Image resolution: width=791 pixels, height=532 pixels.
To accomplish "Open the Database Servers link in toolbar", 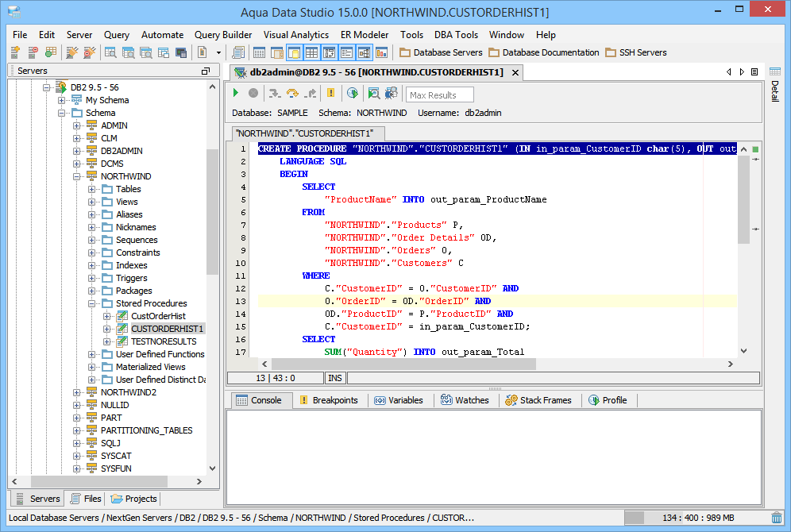I will pos(441,52).
